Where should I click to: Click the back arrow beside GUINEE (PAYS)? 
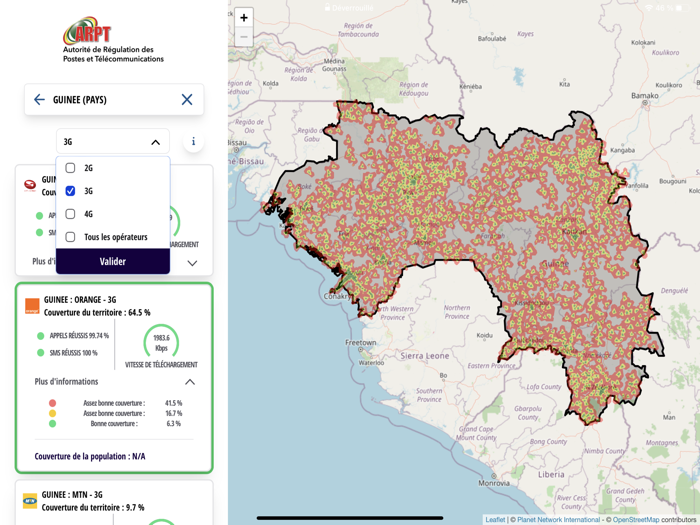click(x=39, y=100)
